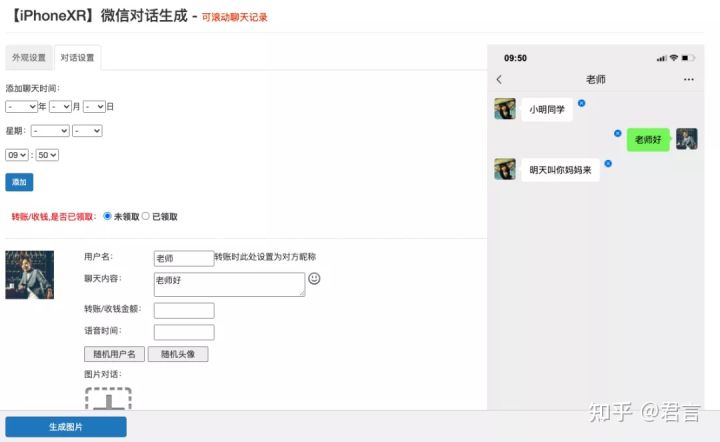720x442 pixels.
Task: Switch to the 对话设置 tab
Action: click(77, 58)
